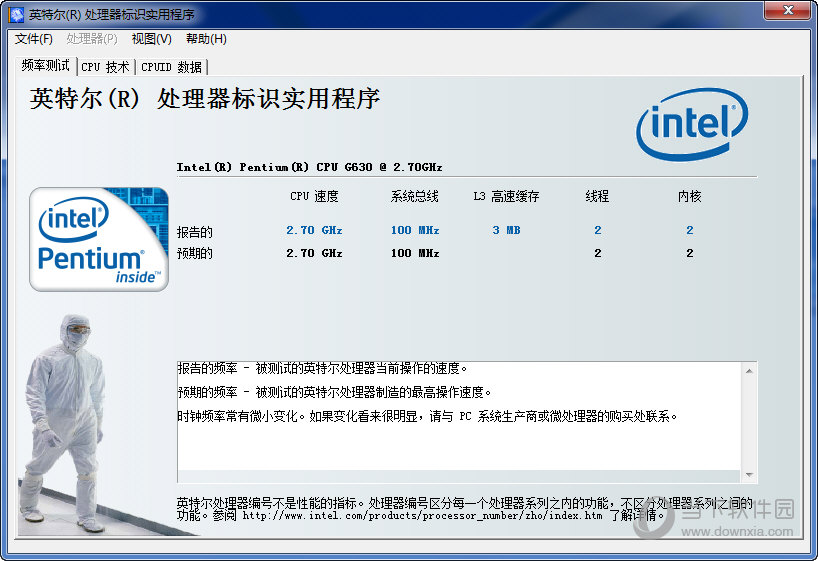Click the 报告的 row label

195,232
